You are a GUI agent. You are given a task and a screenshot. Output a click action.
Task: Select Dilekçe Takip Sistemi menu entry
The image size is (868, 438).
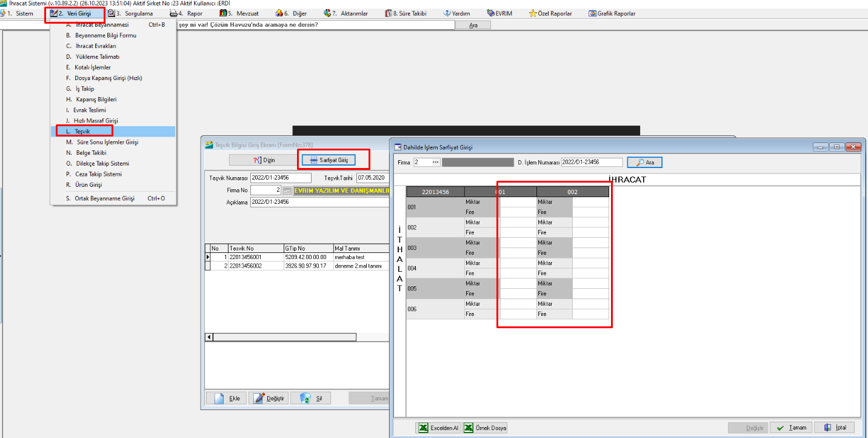click(113, 163)
